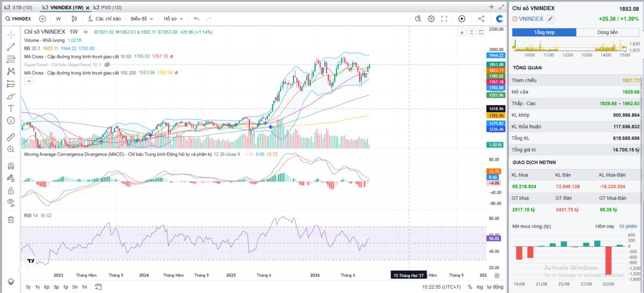Click the blue C logo icon
The height and width of the screenshot is (293, 644).
coord(499,18)
